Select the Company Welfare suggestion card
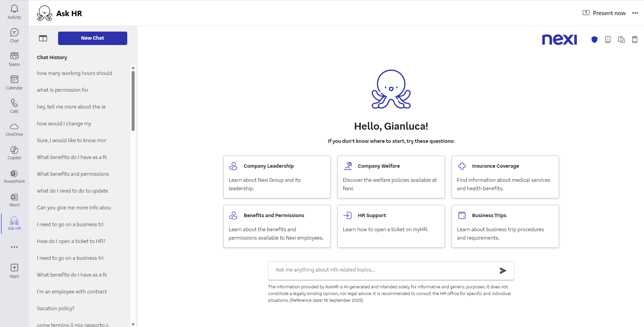644x327 pixels. pos(391,177)
